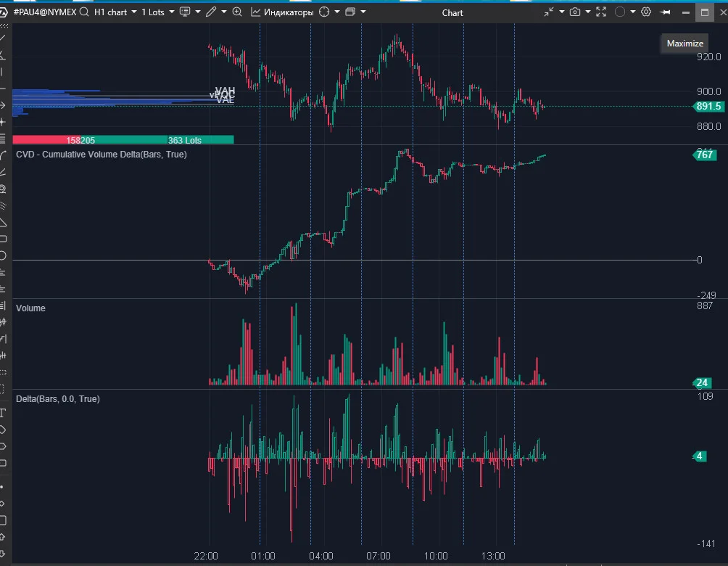The image size is (728, 566).
Task: Select the ellipse drawing tool in sidebar
Action: tap(3, 255)
